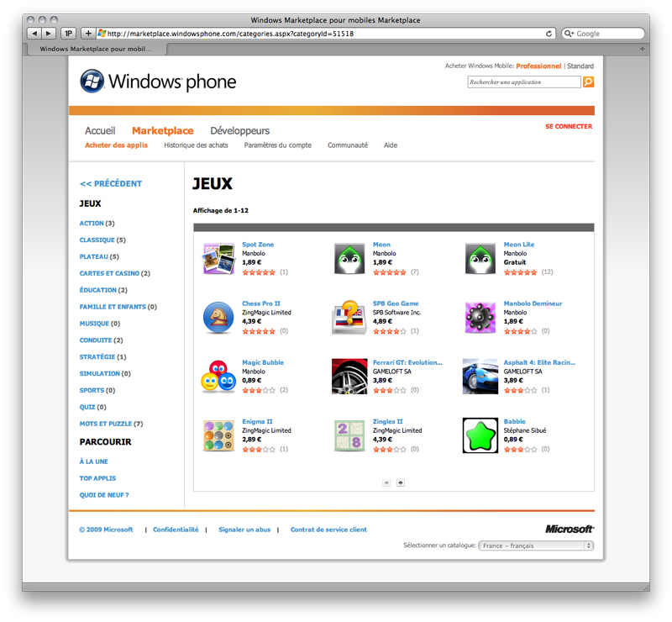Image resolution: width=672 pixels, height=622 pixels.
Task: Click the Microsoft logo in the footer
Action: click(x=570, y=529)
